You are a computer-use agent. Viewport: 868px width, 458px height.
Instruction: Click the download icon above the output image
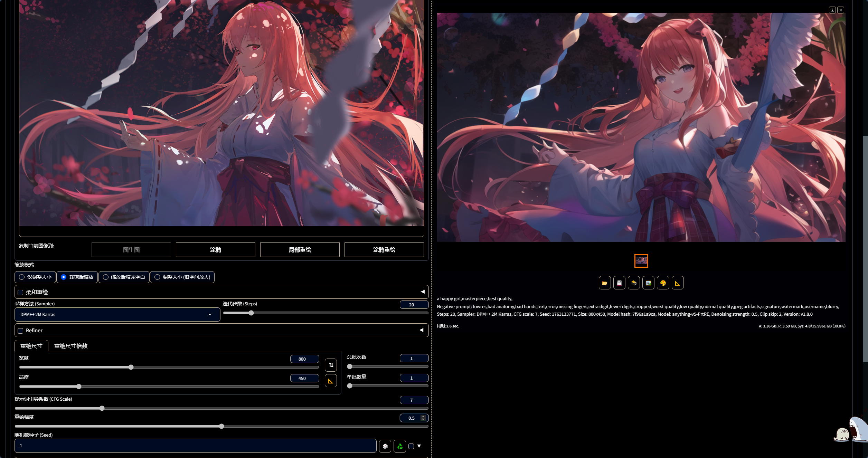(832, 10)
